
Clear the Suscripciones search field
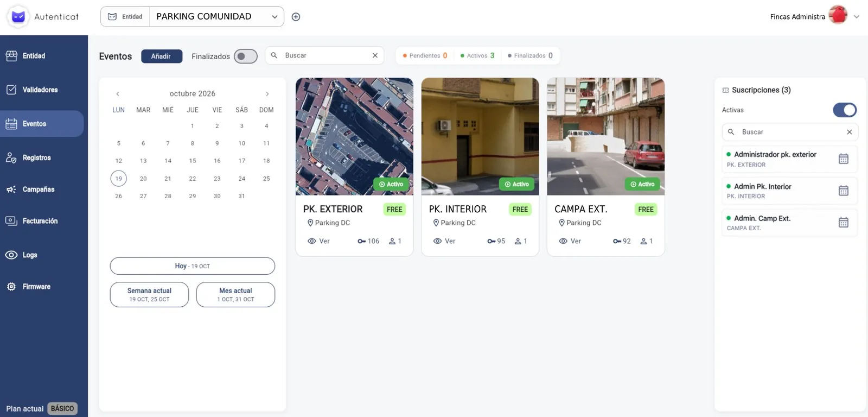click(x=850, y=132)
